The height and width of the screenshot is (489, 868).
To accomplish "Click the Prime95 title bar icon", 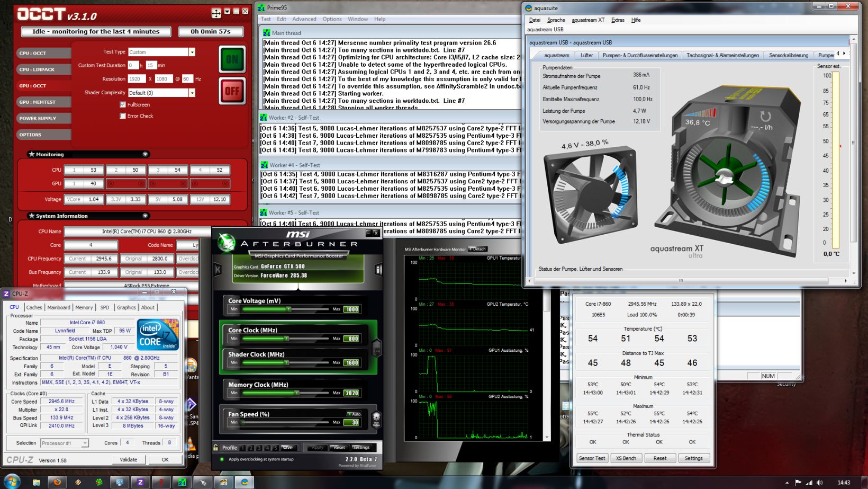I will tap(261, 8).
